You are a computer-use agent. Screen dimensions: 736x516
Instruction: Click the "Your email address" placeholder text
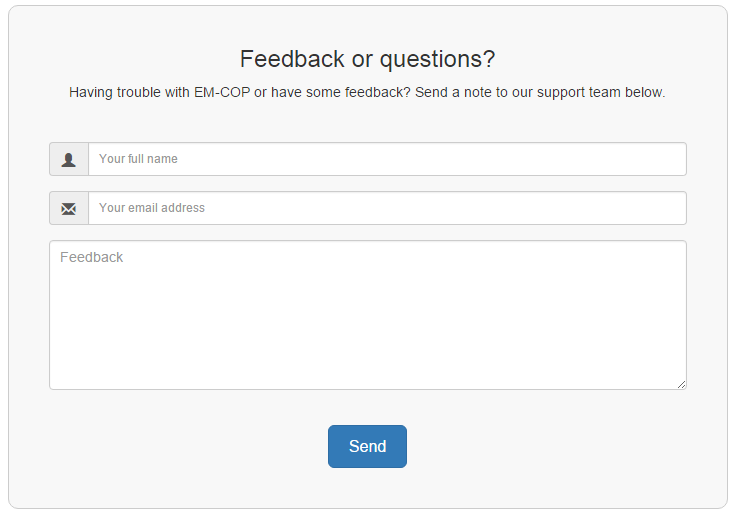[152, 208]
